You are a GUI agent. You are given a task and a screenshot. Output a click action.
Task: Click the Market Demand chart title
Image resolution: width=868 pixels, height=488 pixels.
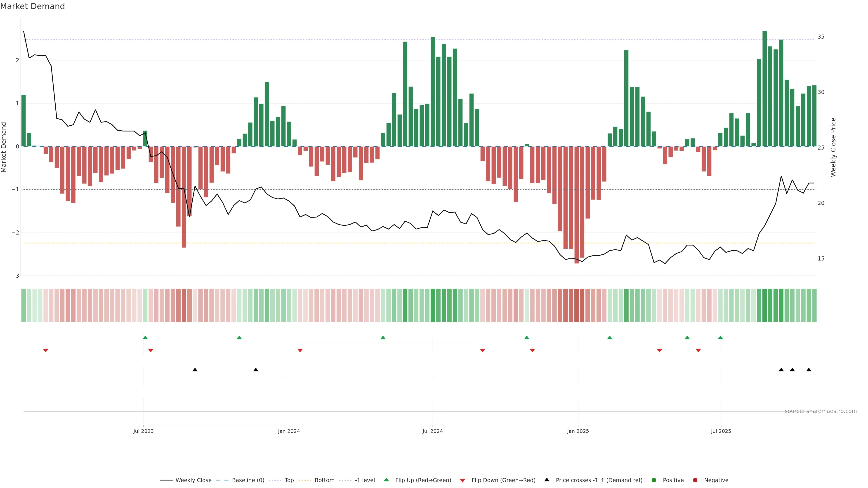tap(32, 6)
